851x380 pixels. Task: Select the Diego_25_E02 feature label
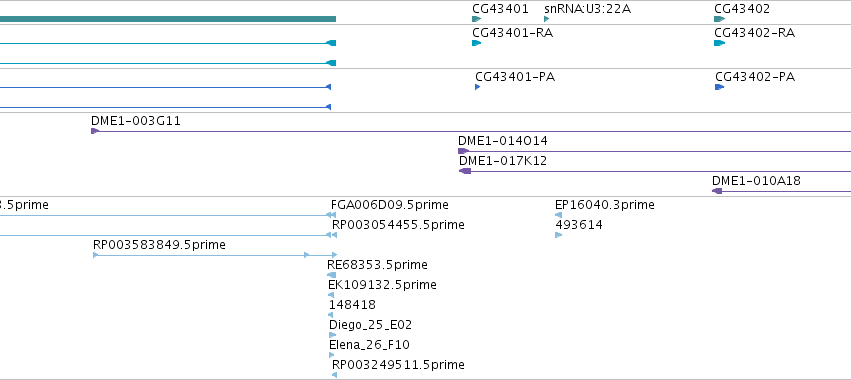370,325
